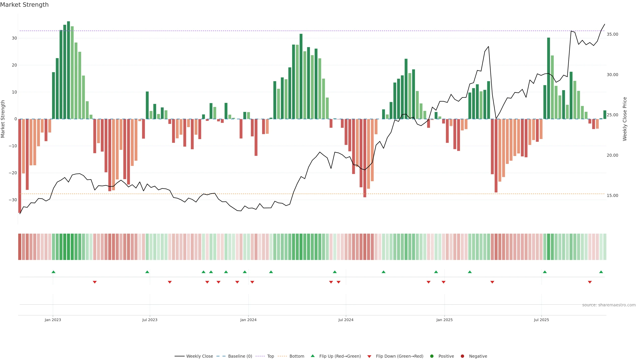Click the first red flip-down triangle marker
Viewport: 644px width, 362px height.
[95, 282]
